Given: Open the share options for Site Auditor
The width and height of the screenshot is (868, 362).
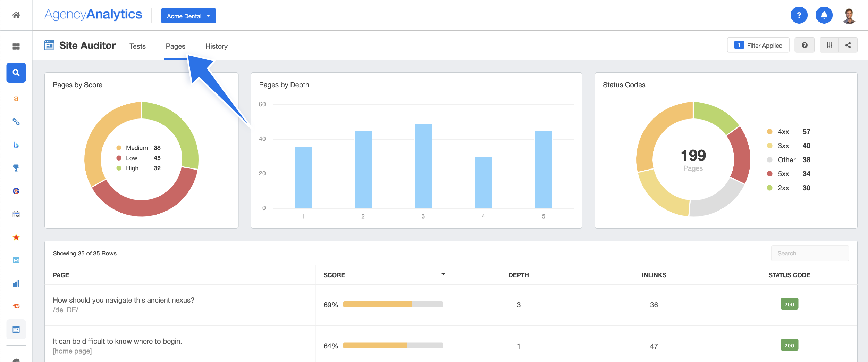Looking at the screenshot, I should click(x=848, y=45).
